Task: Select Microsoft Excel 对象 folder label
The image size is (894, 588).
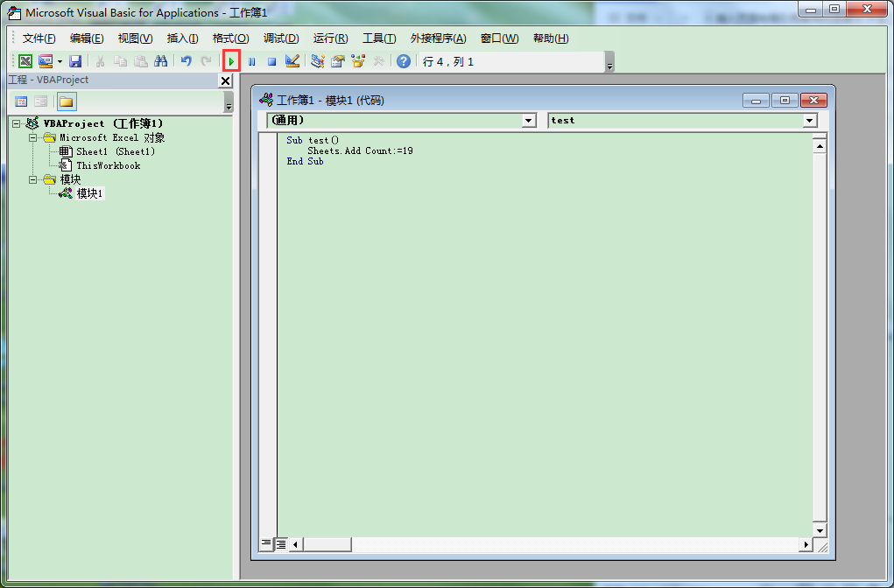Action: (112, 138)
